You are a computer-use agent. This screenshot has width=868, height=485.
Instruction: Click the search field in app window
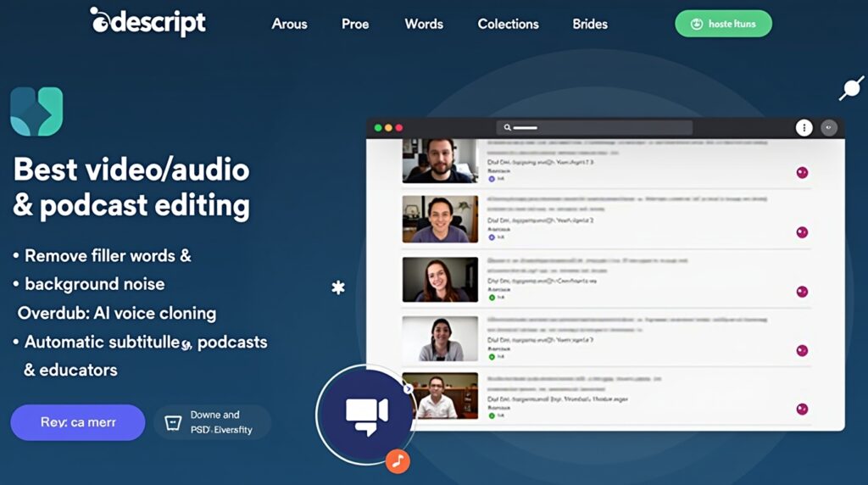594,127
